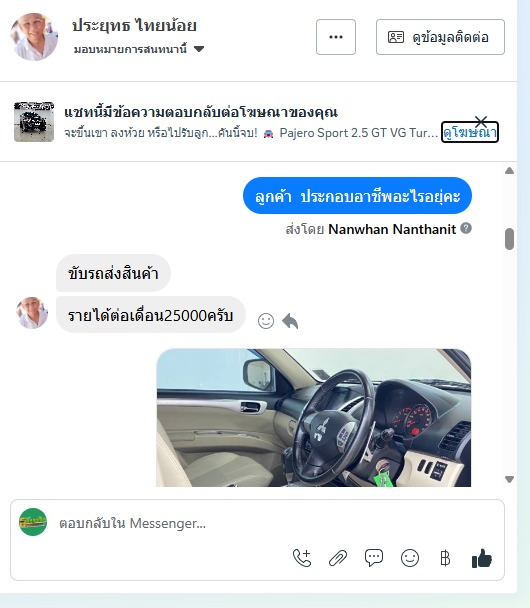Click the phone call icon in composer
The image size is (530, 608).
[x=302, y=558]
